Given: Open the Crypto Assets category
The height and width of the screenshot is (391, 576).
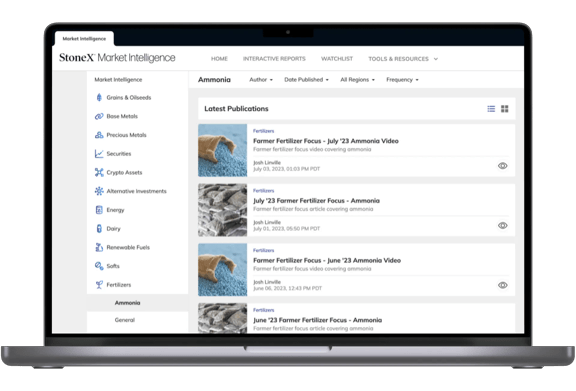Looking at the screenshot, I should (124, 173).
